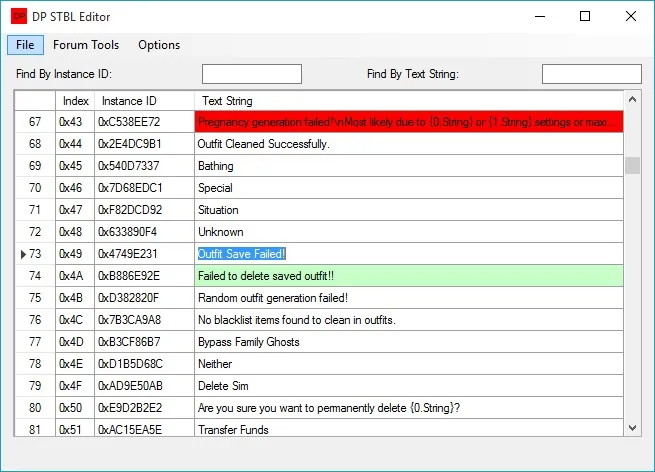This screenshot has width=655, height=472.
Task: Click the red DP application icon
Action: 19,17
